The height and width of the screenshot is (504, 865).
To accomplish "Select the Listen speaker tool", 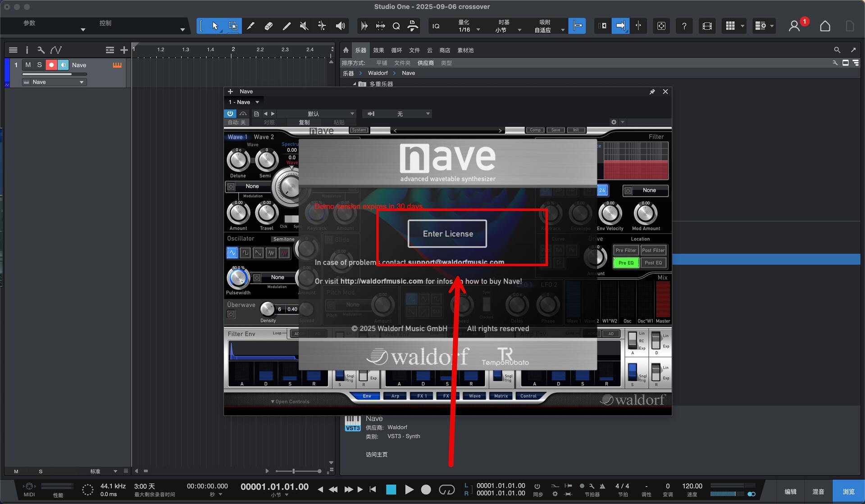I will click(x=340, y=26).
